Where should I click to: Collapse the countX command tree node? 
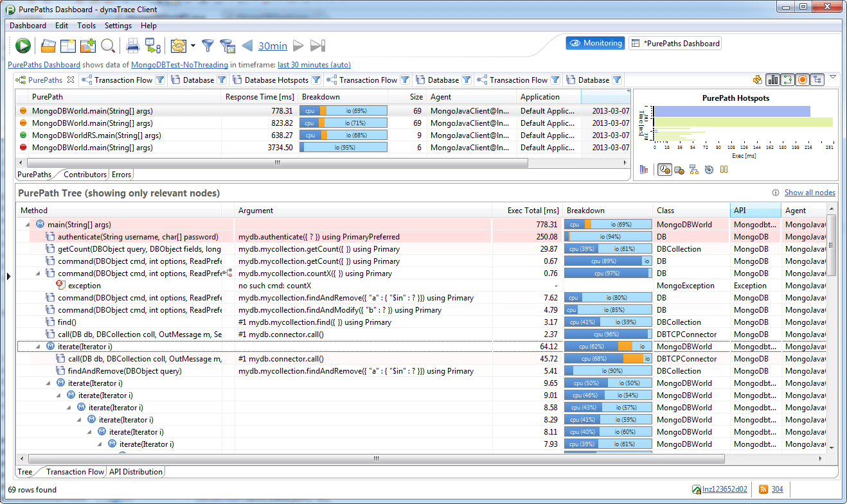(x=38, y=274)
